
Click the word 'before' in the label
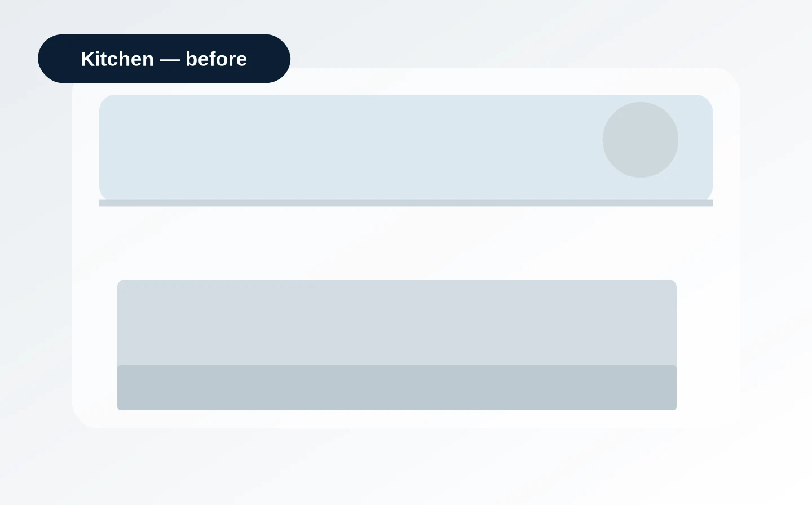tap(216, 59)
